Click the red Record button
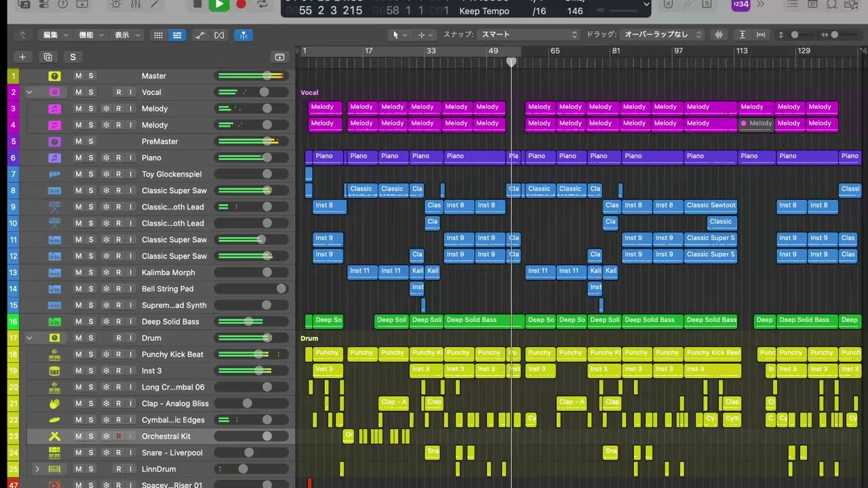Image resolution: width=868 pixels, height=488 pixels. (241, 5)
